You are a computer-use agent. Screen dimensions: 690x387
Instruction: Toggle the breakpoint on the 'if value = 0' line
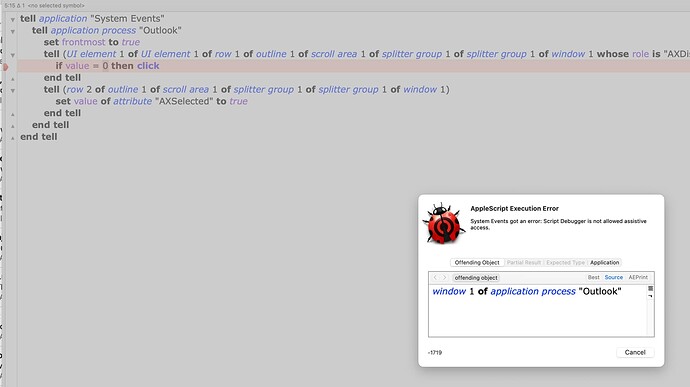click(6, 67)
